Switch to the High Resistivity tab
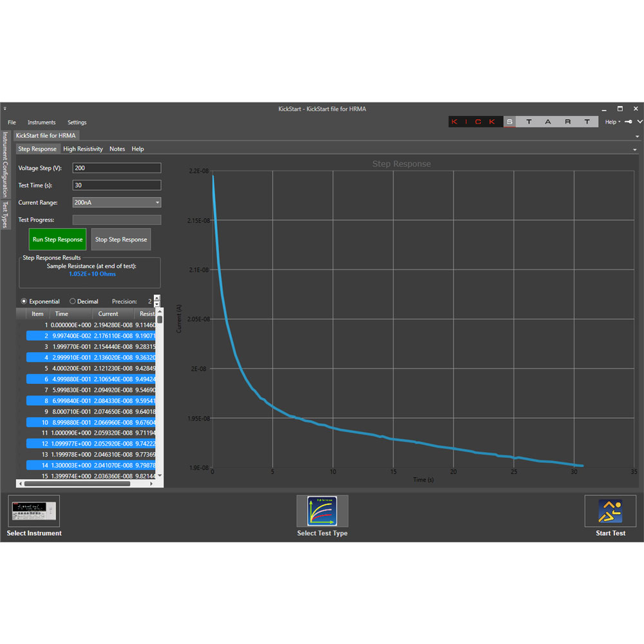Viewport: 644px width, 644px height. coord(82,149)
